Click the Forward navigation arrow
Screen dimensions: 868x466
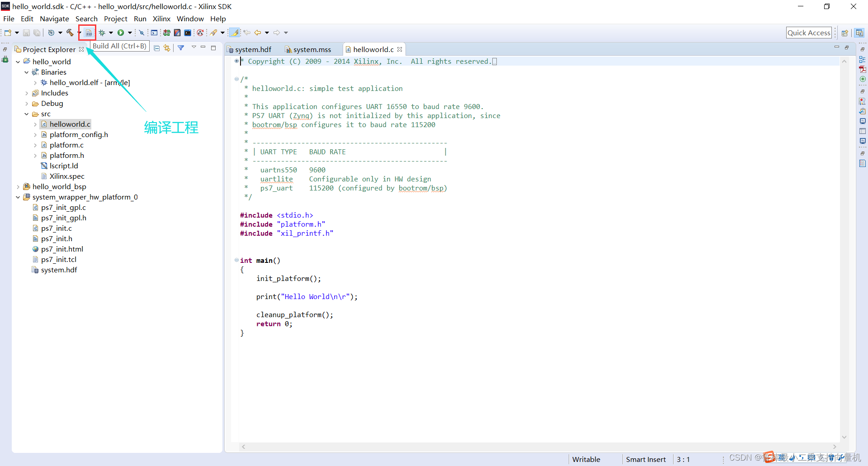tap(277, 33)
